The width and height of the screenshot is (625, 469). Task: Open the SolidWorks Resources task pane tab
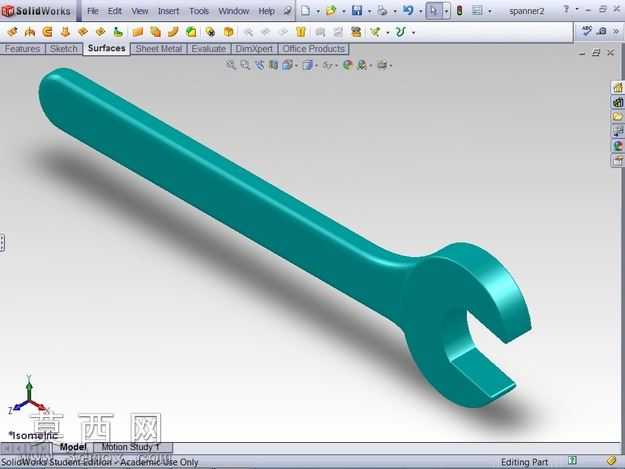pos(617,87)
